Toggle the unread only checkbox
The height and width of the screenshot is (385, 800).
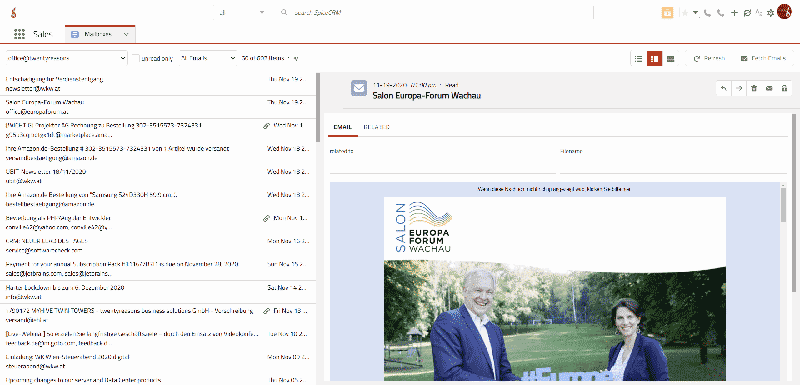[136, 58]
